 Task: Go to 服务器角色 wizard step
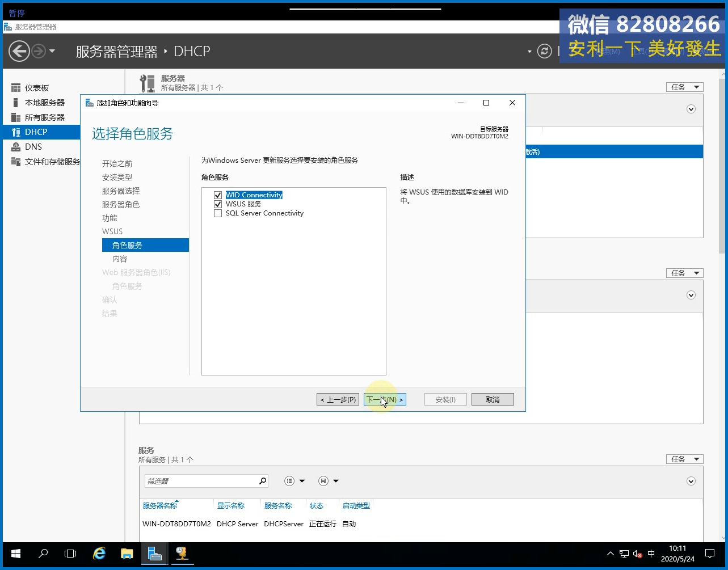tap(121, 205)
